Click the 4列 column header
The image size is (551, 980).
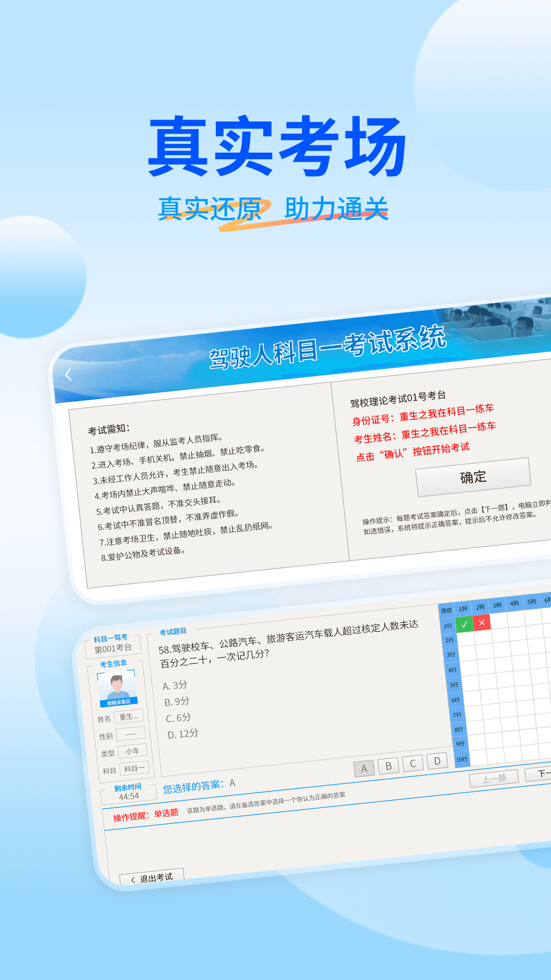point(514,603)
